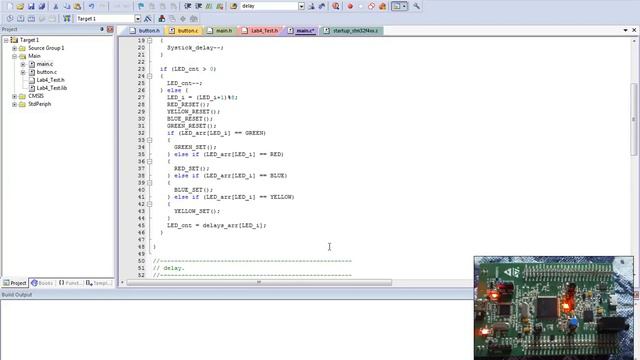Switch to the button.c editor tab
The height and width of the screenshot is (360, 640).
(184, 31)
